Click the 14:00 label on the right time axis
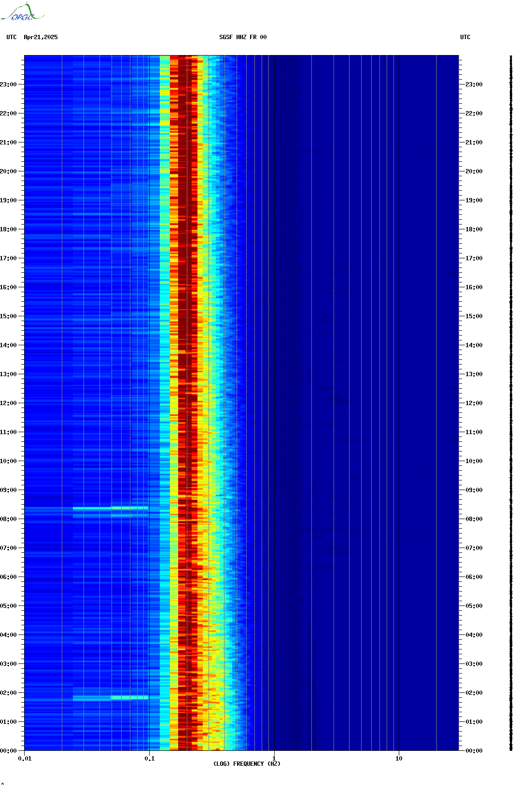532x789 pixels. [x=474, y=345]
